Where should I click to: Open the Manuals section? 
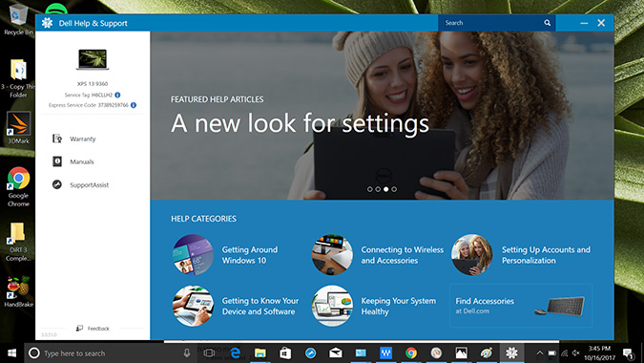(81, 162)
